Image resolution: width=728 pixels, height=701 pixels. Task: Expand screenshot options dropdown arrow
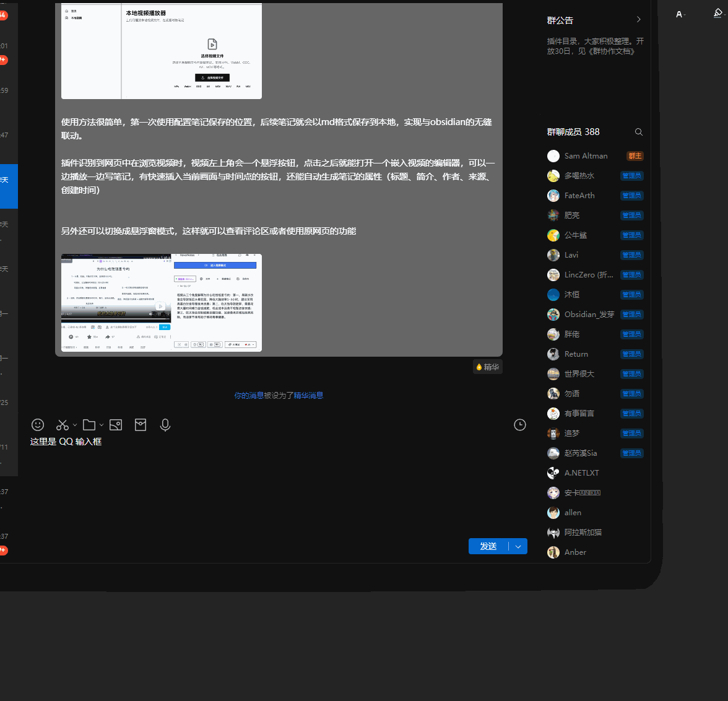[x=75, y=425]
